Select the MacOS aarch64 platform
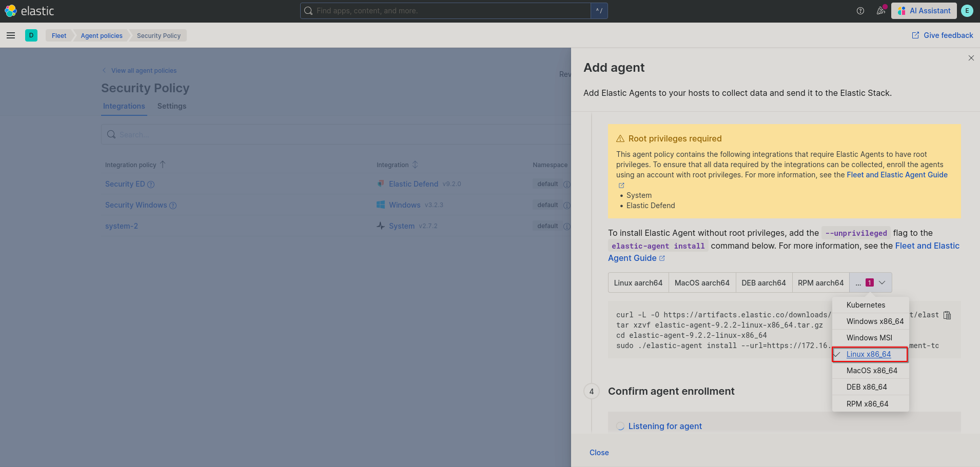Viewport: 980px width, 467px height. point(702,283)
